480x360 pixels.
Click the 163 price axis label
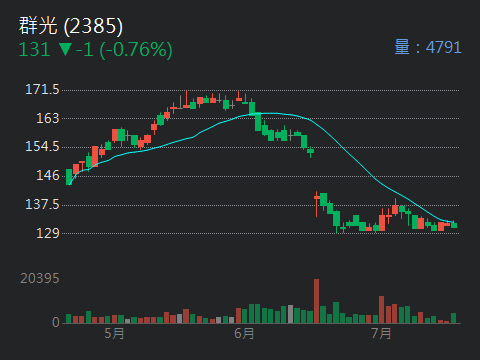tap(48, 118)
